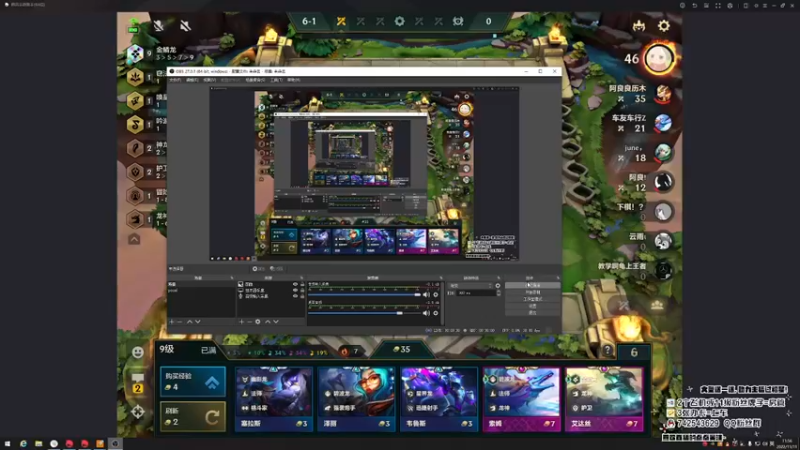Open the chat bubble with badge 2
This screenshot has height=450, width=800.
pos(138,382)
